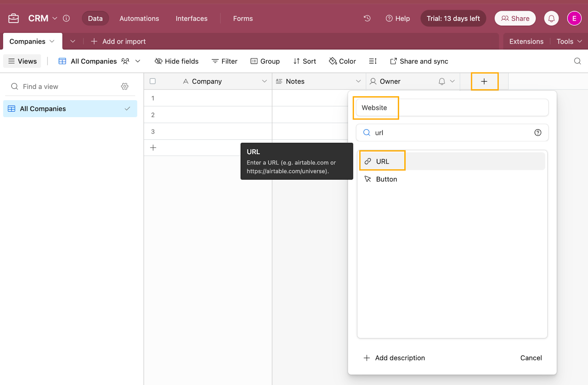
Task: Open the All Companies view options chevron
Action: point(138,61)
